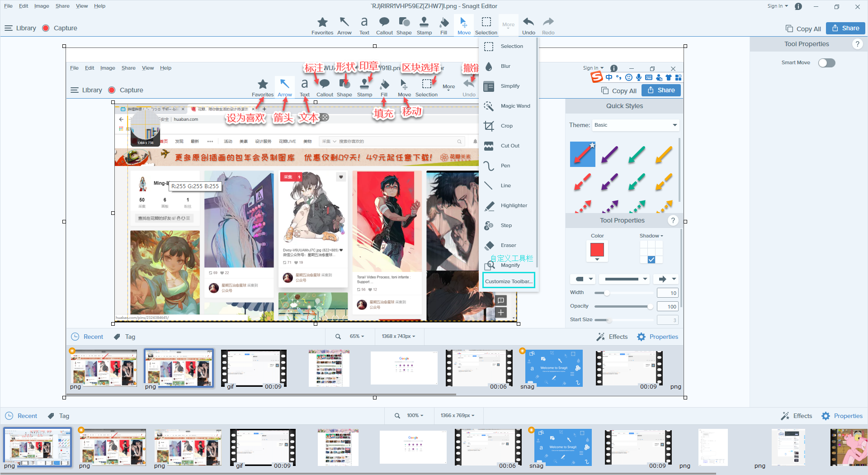Viewport: 868px width, 475px height.
Task: Open the Effects panel from the main bottom bar
Action: click(x=797, y=416)
